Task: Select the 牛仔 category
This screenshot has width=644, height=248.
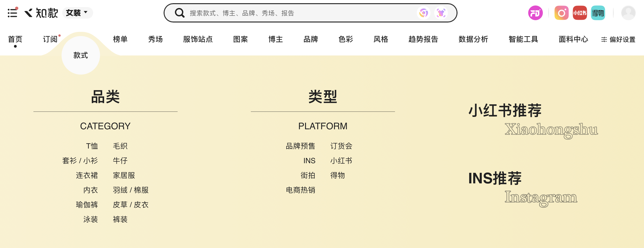Action: click(x=120, y=161)
